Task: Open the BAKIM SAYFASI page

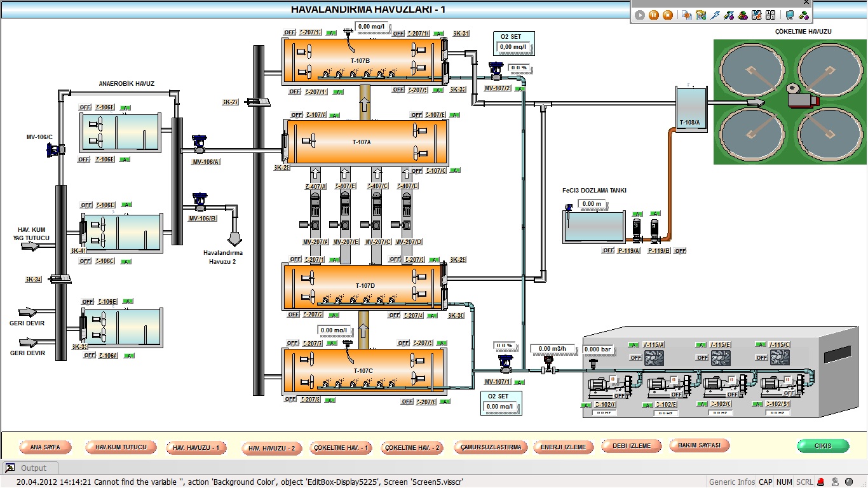Action: pyautogui.click(x=700, y=445)
